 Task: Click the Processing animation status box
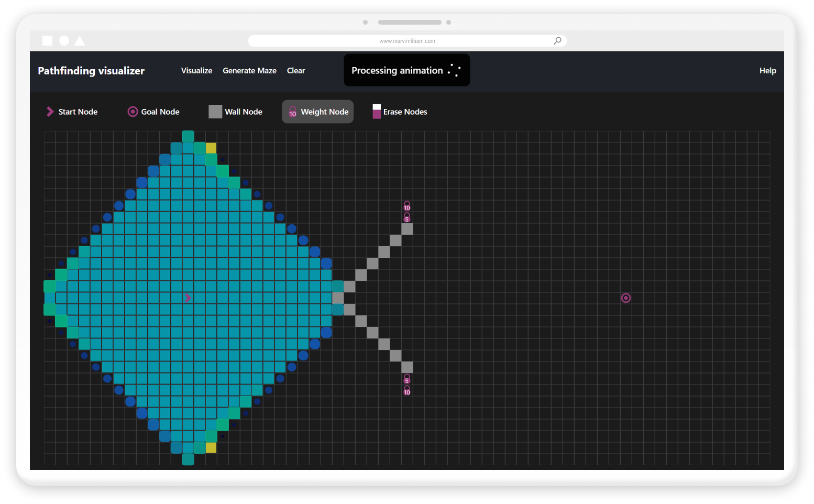click(x=406, y=70)
